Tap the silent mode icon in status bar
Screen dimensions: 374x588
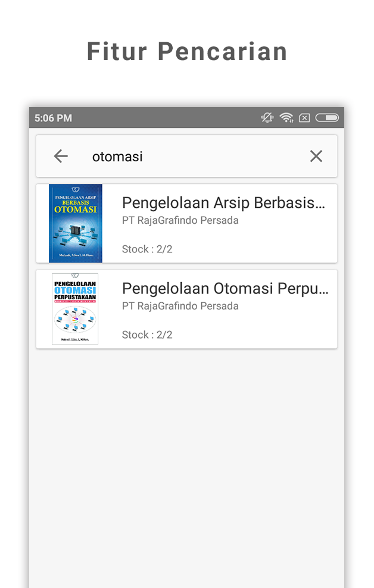point(267,118)
